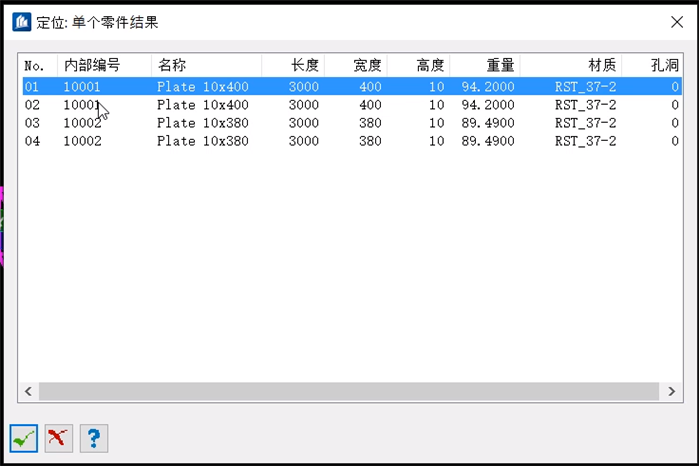Sort by the 高度 column header
The width and height of the screenshot is (699, 466).
pyautogui.click(x=430, y=66)
